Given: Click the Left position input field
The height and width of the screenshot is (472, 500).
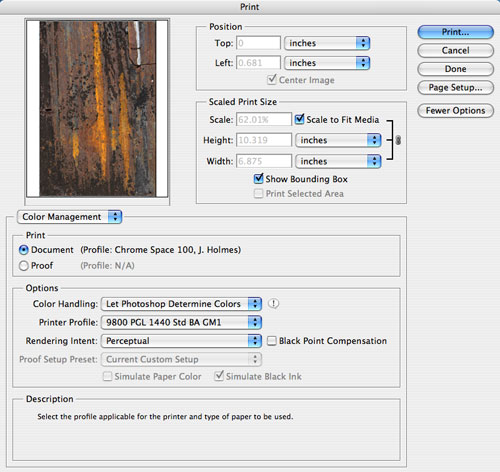Looking at the screenshot, I should [258, 63].
